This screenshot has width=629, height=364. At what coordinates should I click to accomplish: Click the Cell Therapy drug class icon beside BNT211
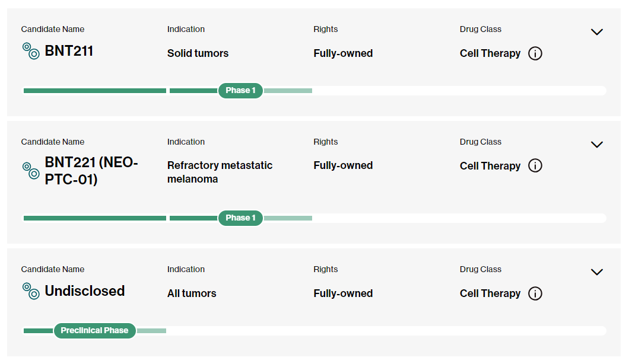[x=30, y=52]
